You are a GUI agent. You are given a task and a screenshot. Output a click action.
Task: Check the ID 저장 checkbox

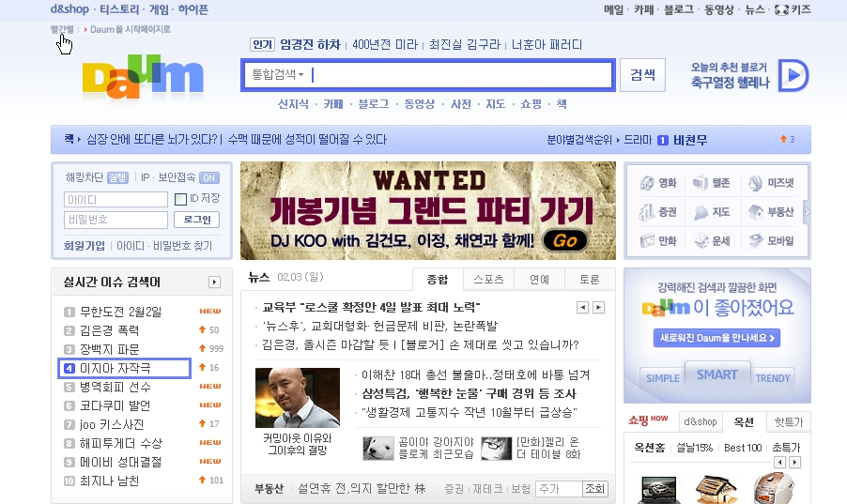pos(181,199)
